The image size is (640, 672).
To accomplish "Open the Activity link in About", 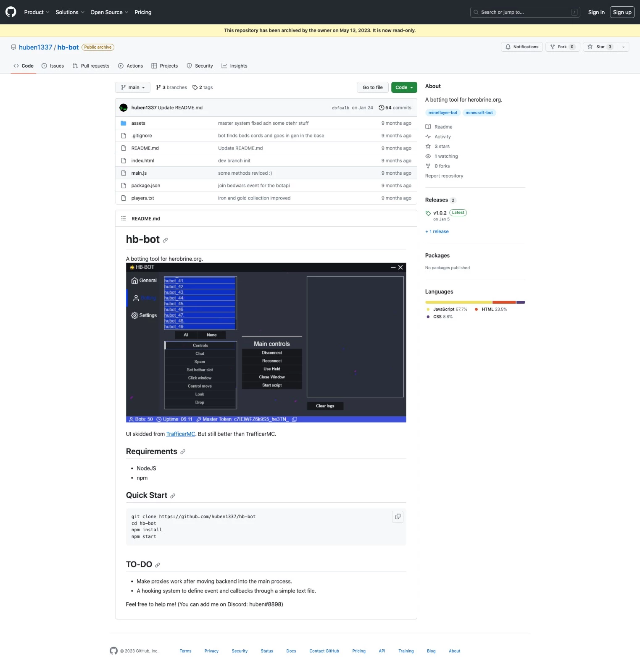I will coord(438,136).
